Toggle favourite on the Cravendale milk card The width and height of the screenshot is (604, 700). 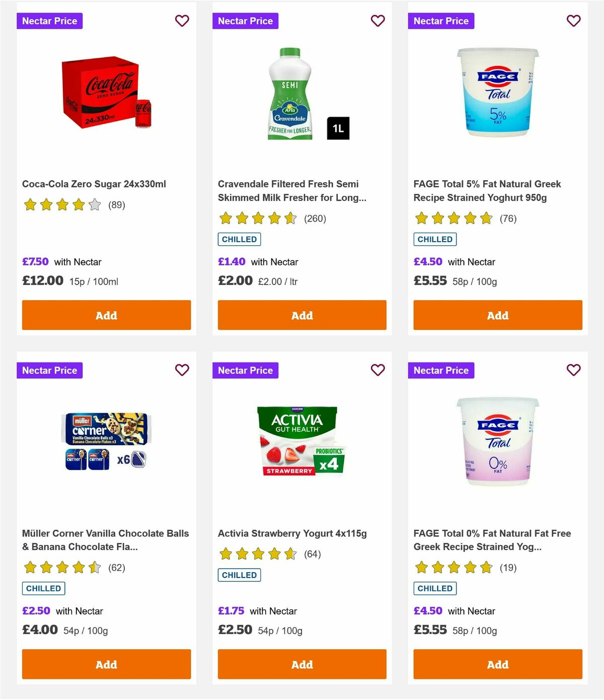pos(377,21)
